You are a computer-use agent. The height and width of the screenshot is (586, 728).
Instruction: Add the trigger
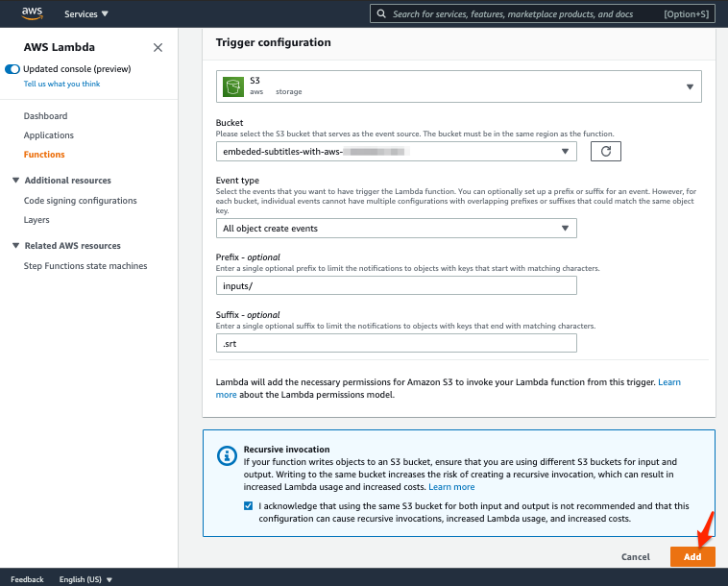pos(692,557)
